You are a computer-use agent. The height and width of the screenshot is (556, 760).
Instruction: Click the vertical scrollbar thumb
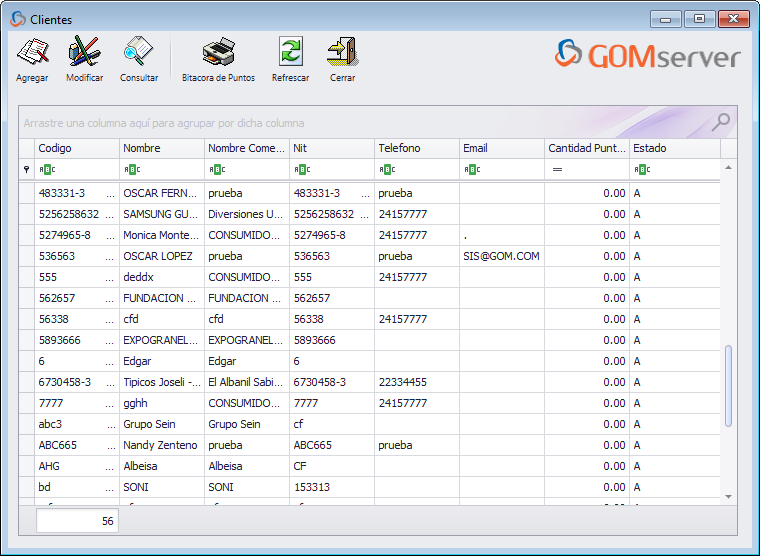coord(728,386)
